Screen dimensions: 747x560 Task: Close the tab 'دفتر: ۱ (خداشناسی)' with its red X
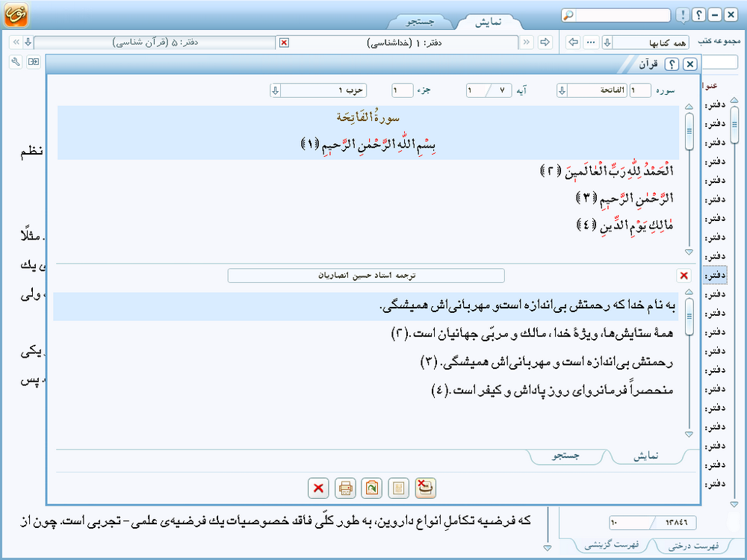point(284,43)
